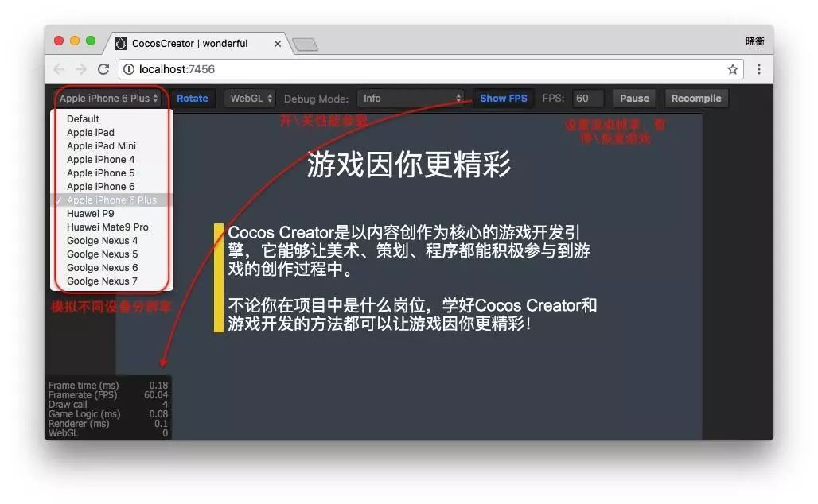
Task: Click the macOS green fullscreen button
Action: [x=91, y=41]
